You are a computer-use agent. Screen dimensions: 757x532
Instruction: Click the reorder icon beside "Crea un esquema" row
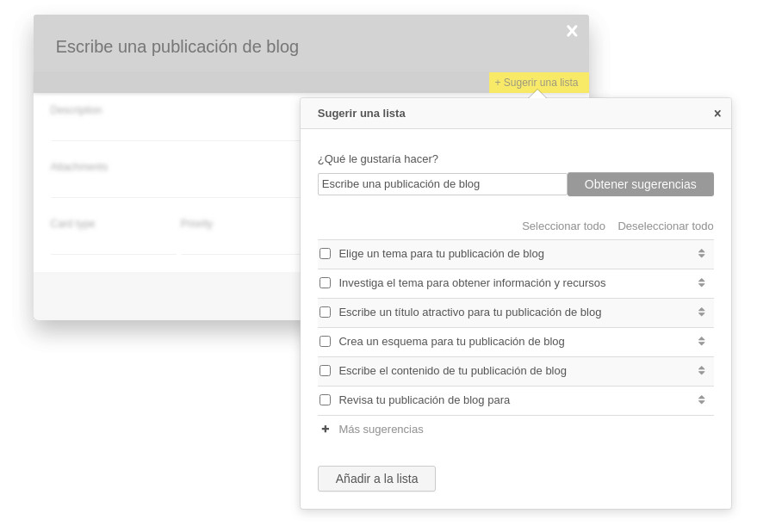(701, 341)
